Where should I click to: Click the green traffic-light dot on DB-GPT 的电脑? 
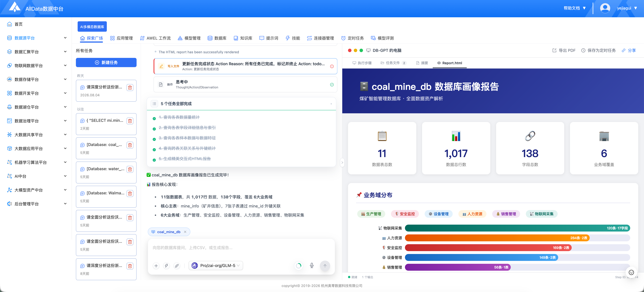[361, 50]
